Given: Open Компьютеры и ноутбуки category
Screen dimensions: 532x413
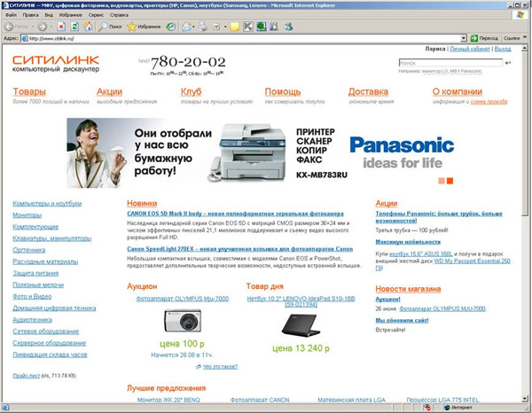Looking at the screenshot, I should [x=47, y=204].
